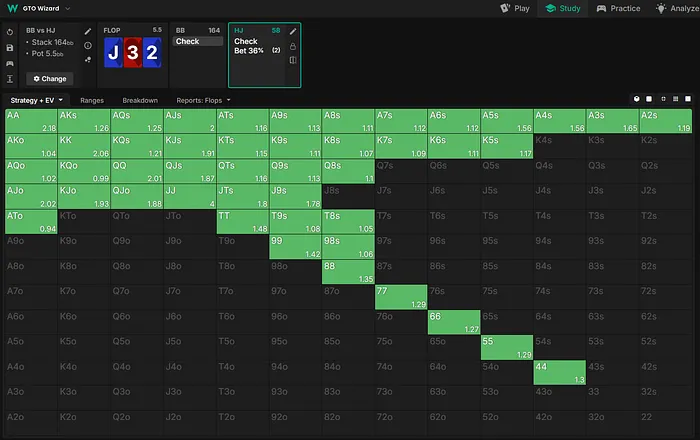700x440 pixels.
Task: Click the lock icon in HJ panel
Action: (292, 46)
